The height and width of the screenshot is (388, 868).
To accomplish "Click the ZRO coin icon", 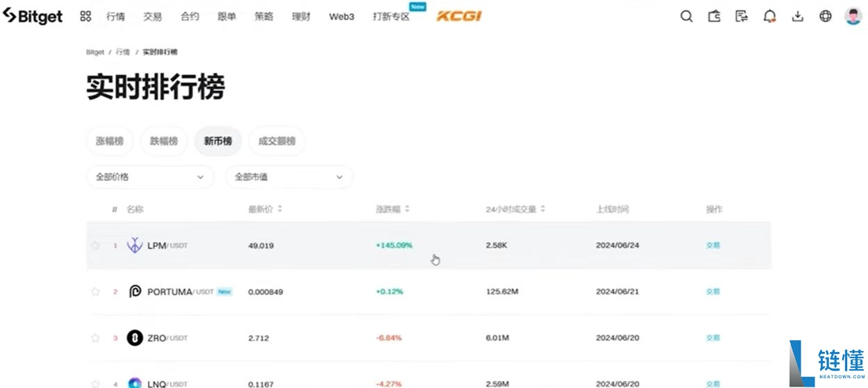I will point(135,338).
